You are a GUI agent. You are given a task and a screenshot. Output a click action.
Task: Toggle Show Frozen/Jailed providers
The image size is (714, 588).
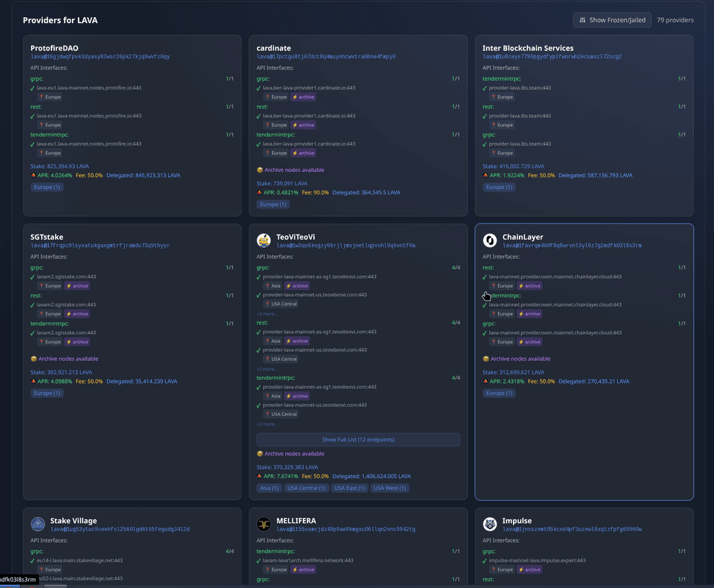612,20
